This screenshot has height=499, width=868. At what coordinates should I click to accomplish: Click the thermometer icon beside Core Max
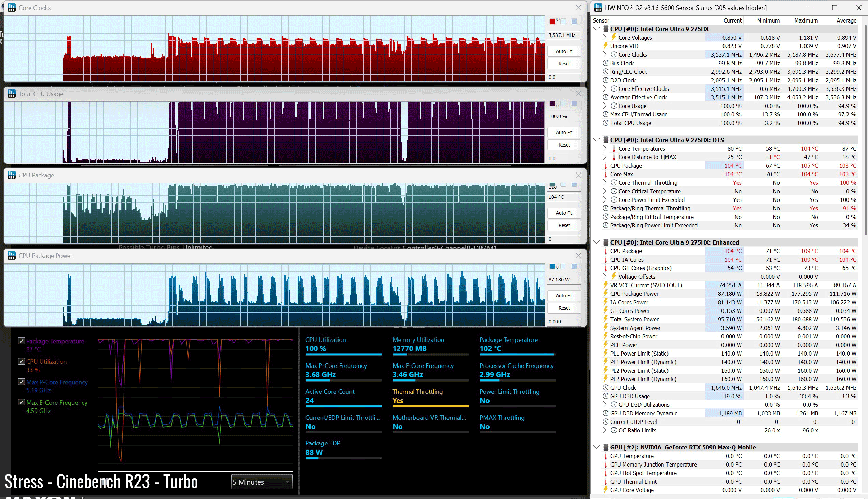[606, 174]
